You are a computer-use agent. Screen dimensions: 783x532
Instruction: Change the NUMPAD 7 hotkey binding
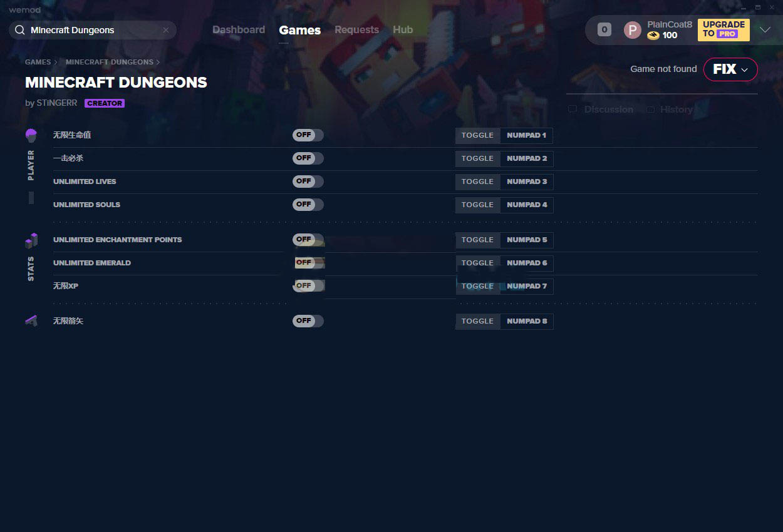tap(527, 286)
